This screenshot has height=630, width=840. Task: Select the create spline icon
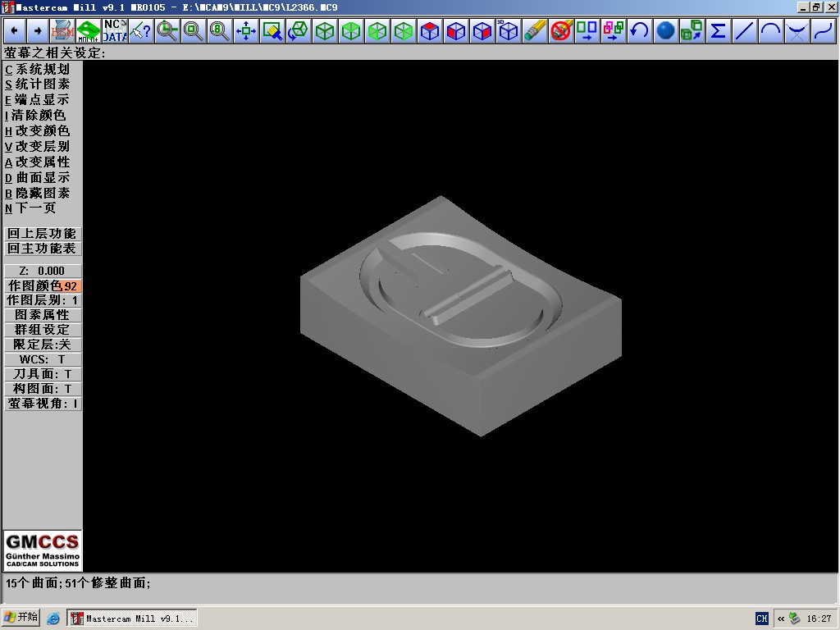pyautogui.click(x=824, y=31)
